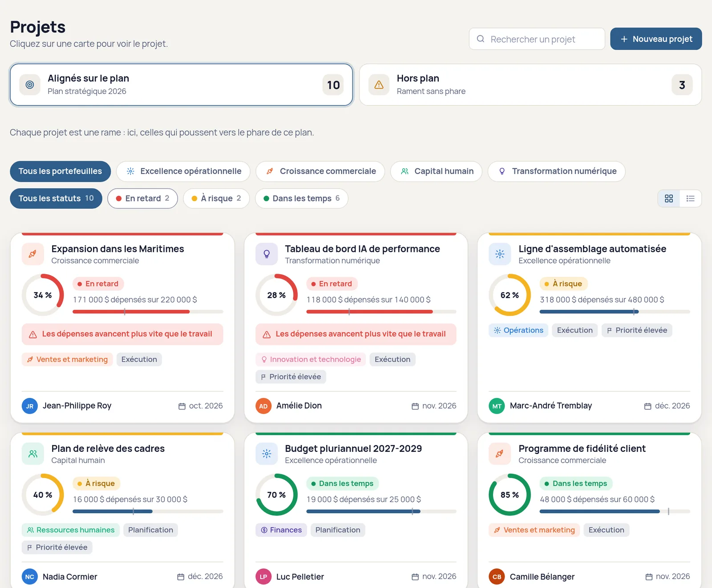Click the Ventes et marketing tag on Expansion card

point(67,359)
